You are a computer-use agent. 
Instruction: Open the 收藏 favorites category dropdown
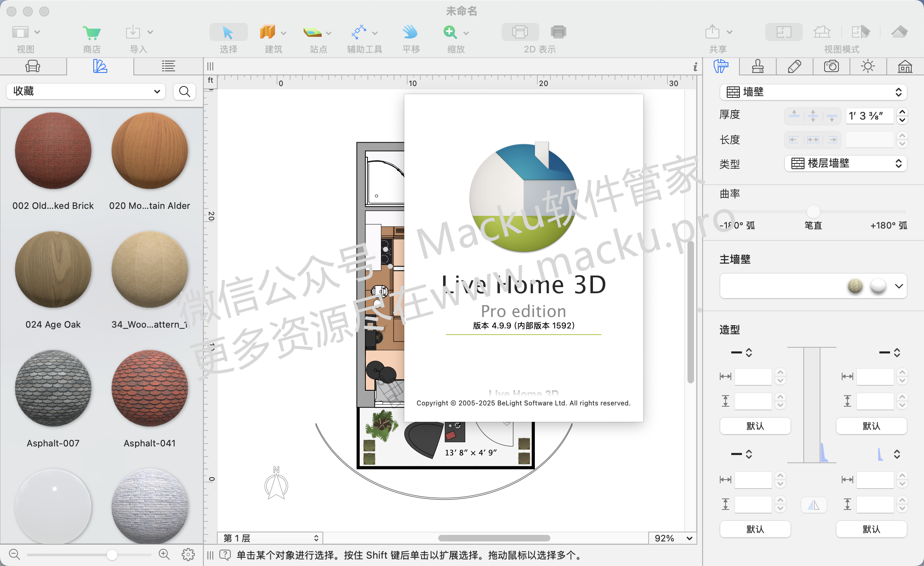click(86, 91)
